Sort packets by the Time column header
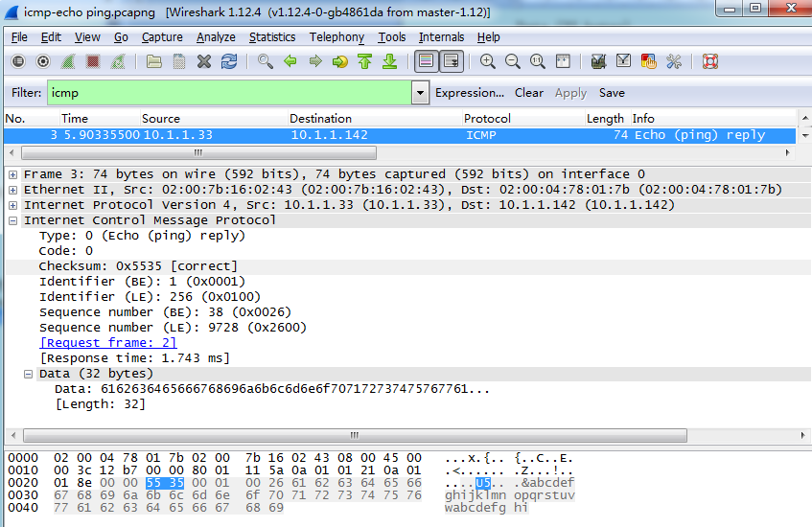 point(99,119)
